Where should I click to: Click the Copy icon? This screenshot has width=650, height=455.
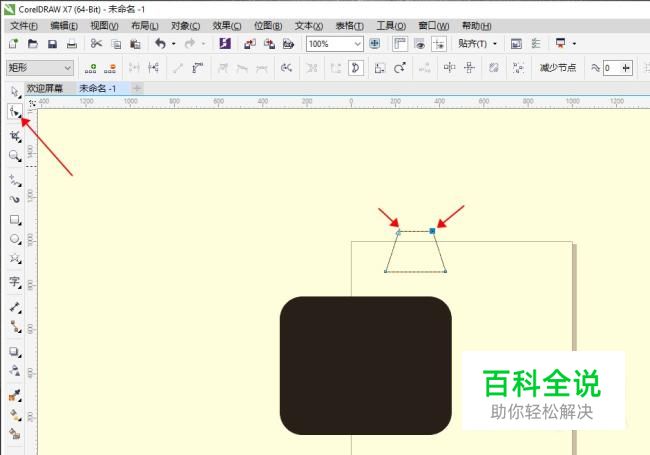pos(116,44)
